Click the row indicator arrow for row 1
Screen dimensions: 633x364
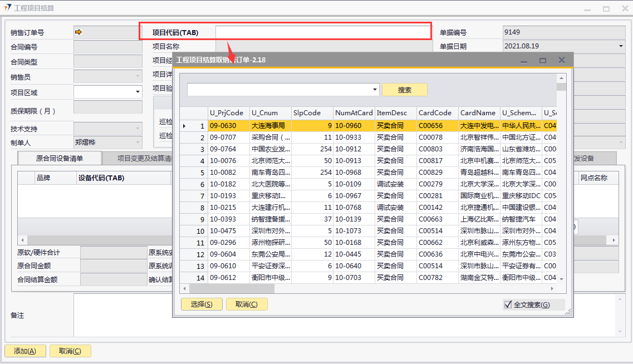184,126
